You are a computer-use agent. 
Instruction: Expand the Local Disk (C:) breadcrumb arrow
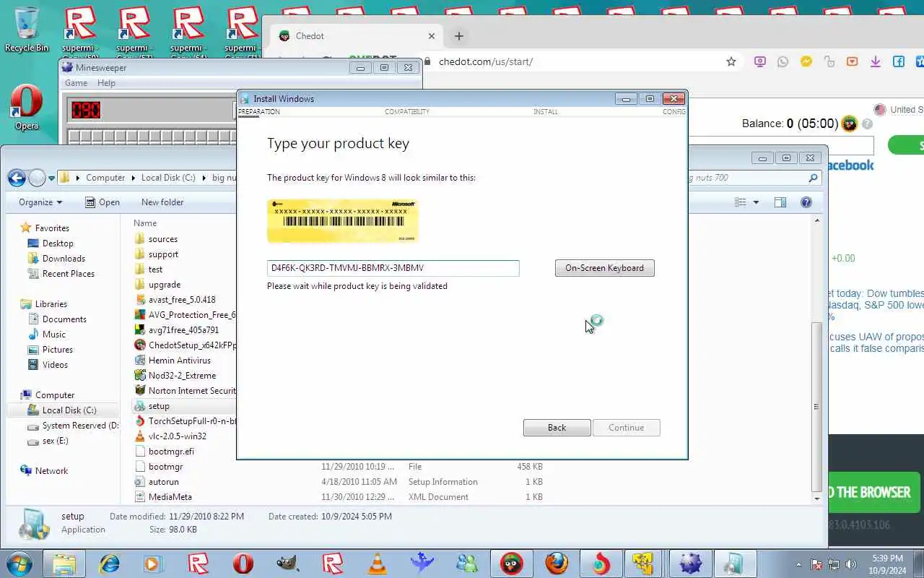(x=204, y=178)
